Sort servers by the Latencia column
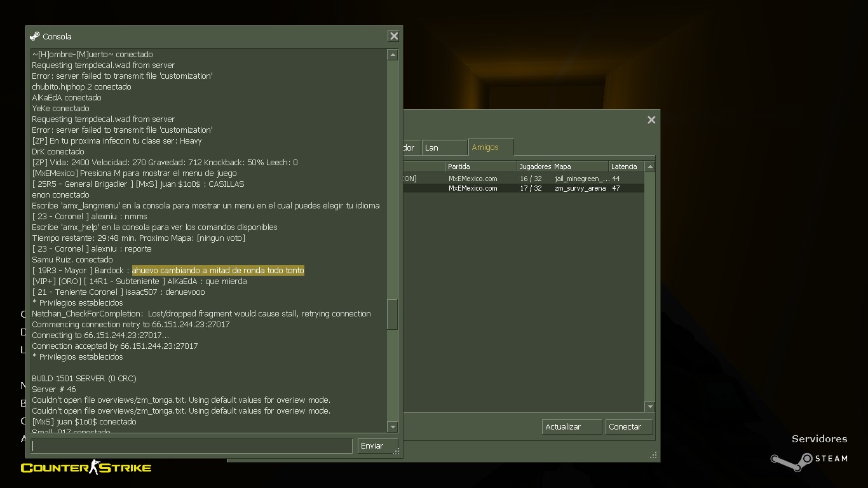868x488 pixels. [627, 166]
